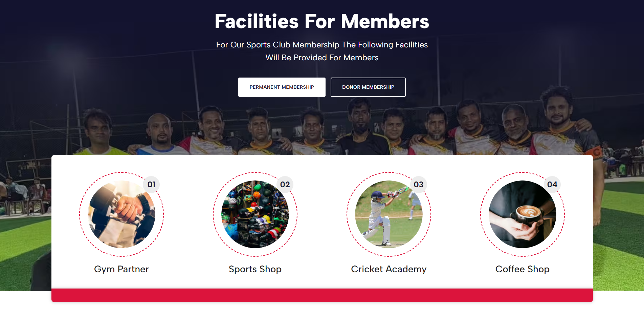This screenshot has width=644, height=319.
Task: Click the Cricket Academy label
Action: pos(388,269)
